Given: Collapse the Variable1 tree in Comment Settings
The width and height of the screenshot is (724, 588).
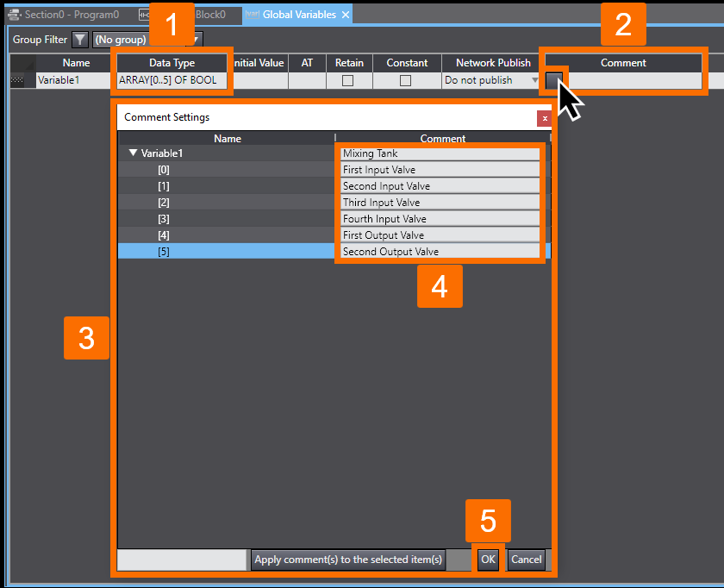Looking at the screenshot, I should click(x=132, y=153).
